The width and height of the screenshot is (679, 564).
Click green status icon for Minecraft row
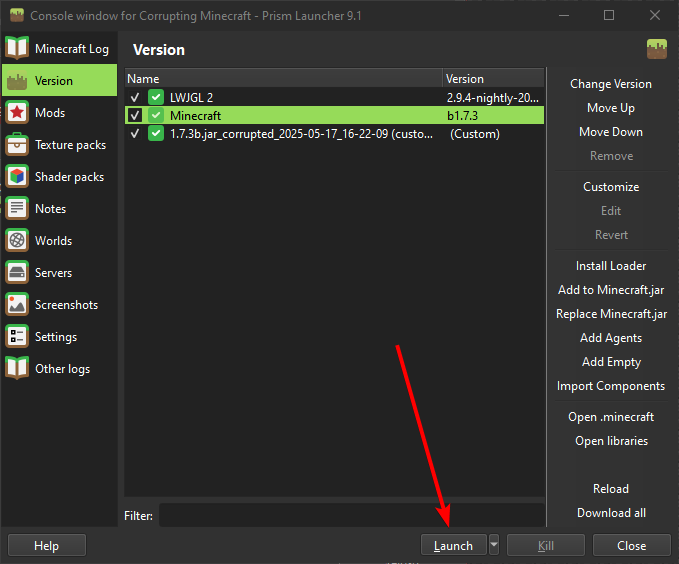(x=156, y=115)
